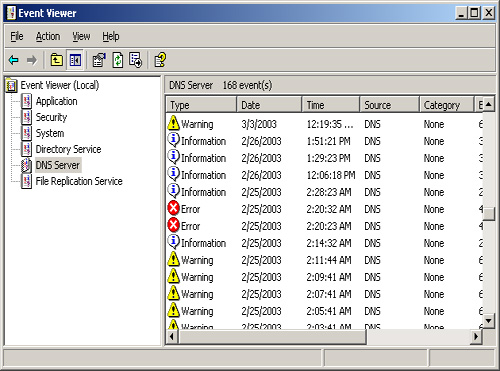Maximize the Event Viewer window
Image resolution: width=500 pixels, height=371 pixels.
pyautogui.click(x=474, y=13)
